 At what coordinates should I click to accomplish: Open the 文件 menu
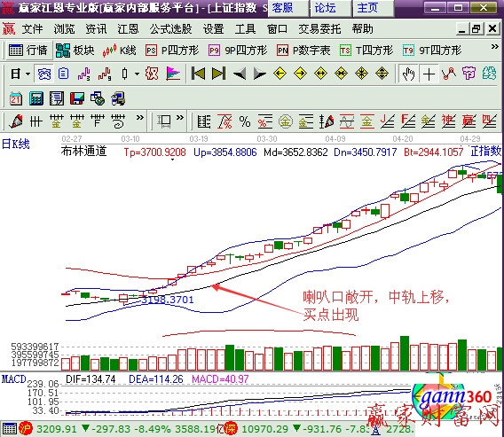click(32, 29)
